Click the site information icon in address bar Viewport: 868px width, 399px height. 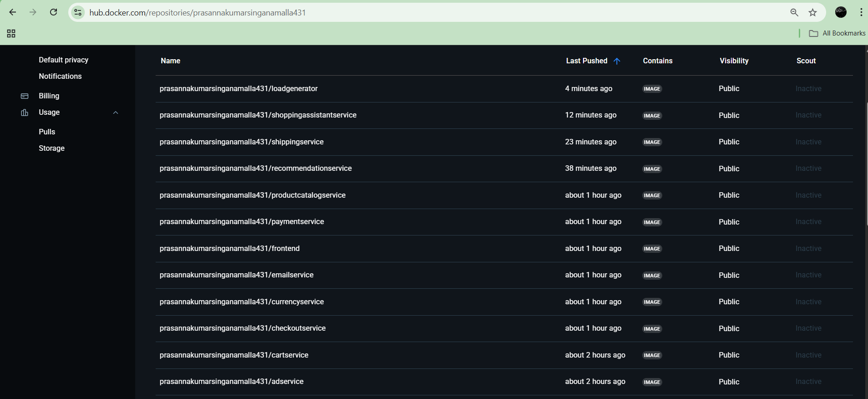click(x=78, y=12)
